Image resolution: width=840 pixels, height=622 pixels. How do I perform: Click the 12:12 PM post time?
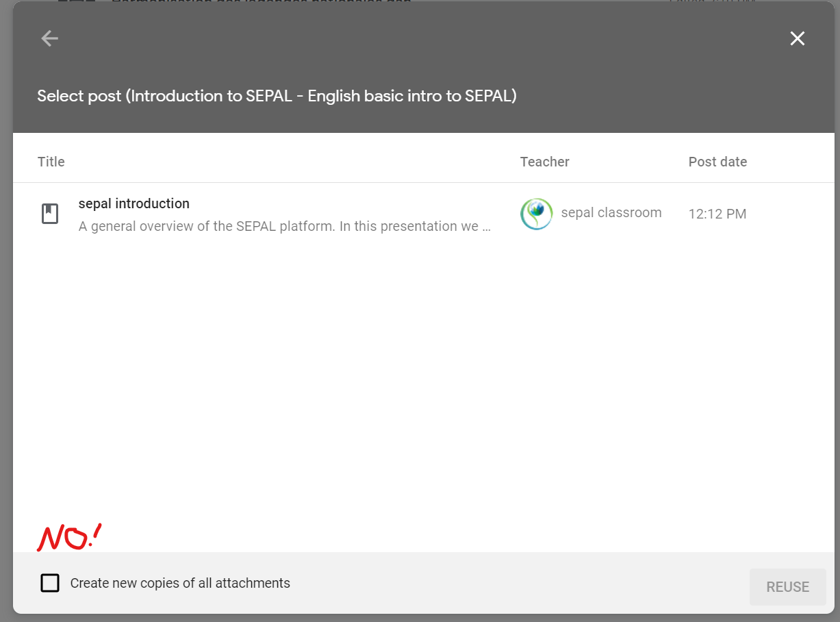point(717,214)
